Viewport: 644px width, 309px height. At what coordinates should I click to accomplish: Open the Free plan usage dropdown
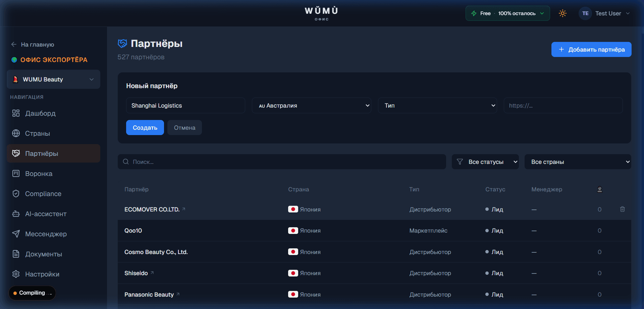pos(507,13)
